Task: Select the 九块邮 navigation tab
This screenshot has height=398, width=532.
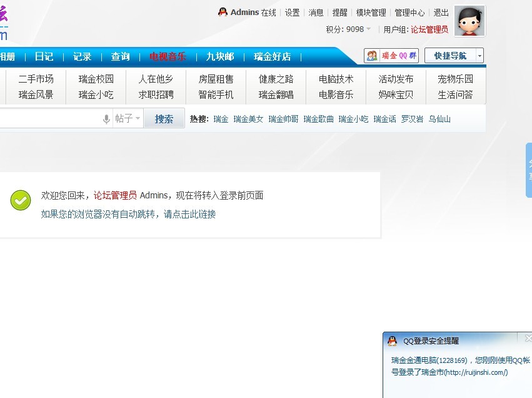Action: (x=220, y=56)
